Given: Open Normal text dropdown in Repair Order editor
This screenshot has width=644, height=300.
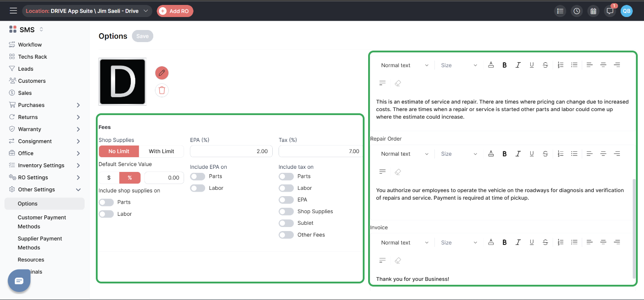Looking at the screenshot, I should (x=405, y=154).
